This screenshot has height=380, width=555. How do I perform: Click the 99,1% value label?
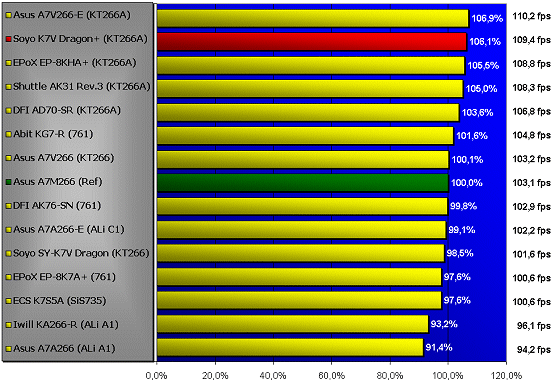coord(462,230)
